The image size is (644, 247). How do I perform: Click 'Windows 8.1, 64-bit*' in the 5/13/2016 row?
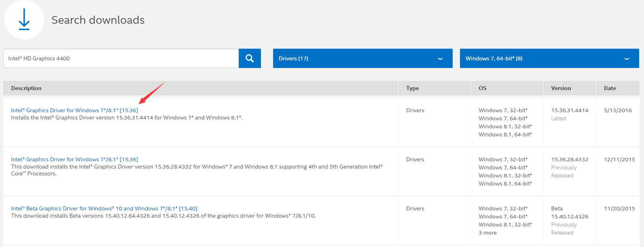pos(505,134)
